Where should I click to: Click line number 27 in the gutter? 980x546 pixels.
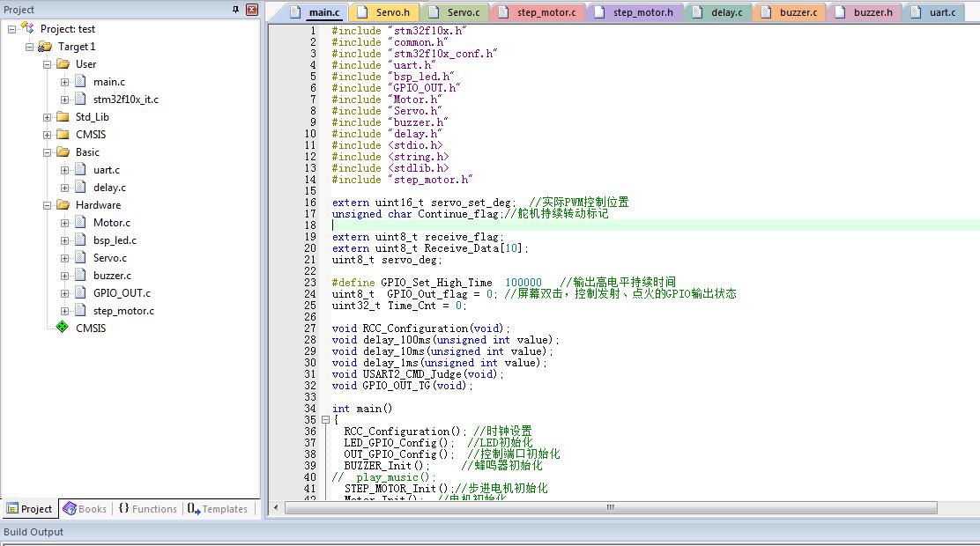310,328
